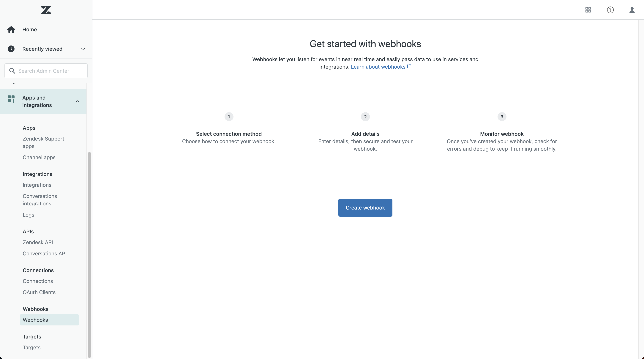The width and height of the screenshot is (644, 359).
Task: Open Zendesk API page
Action: (x=38, y=242)
